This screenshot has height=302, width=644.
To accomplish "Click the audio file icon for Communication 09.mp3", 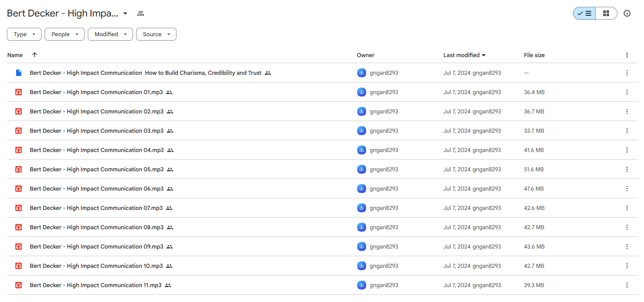I will (19, 247).
